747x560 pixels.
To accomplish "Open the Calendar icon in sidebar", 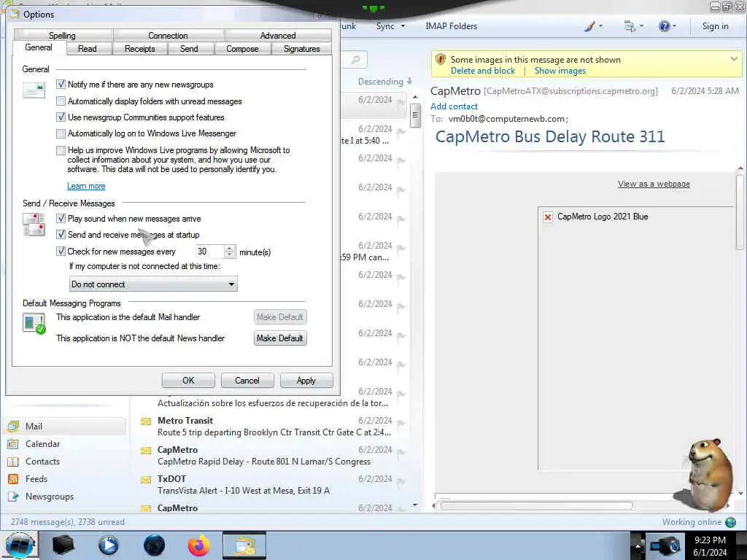I will click(x=13, y=444).
